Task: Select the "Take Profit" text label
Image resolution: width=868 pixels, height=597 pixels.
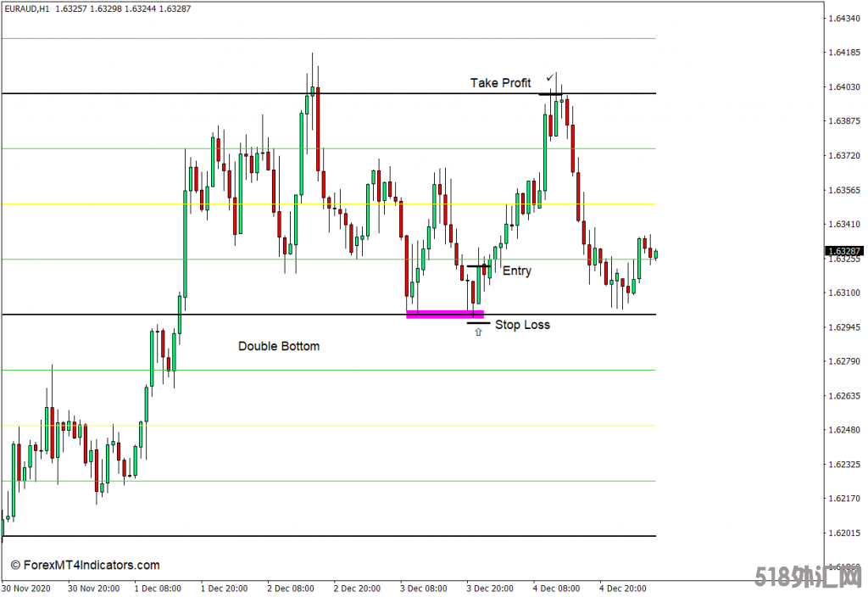Action: [500, 83]
